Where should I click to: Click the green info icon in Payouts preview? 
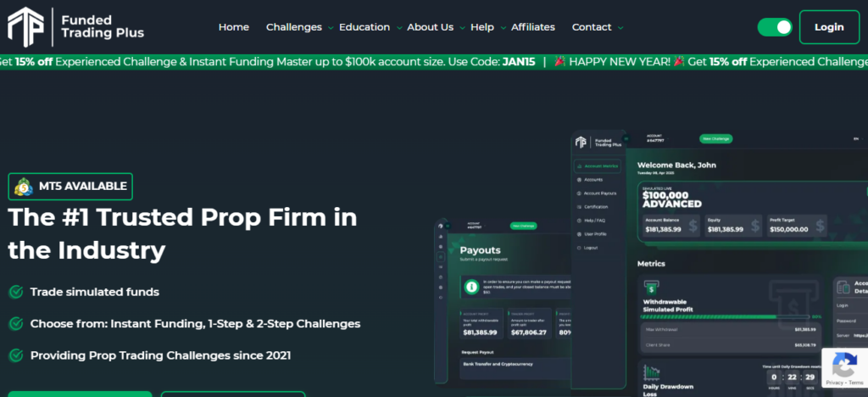[471, 287]
